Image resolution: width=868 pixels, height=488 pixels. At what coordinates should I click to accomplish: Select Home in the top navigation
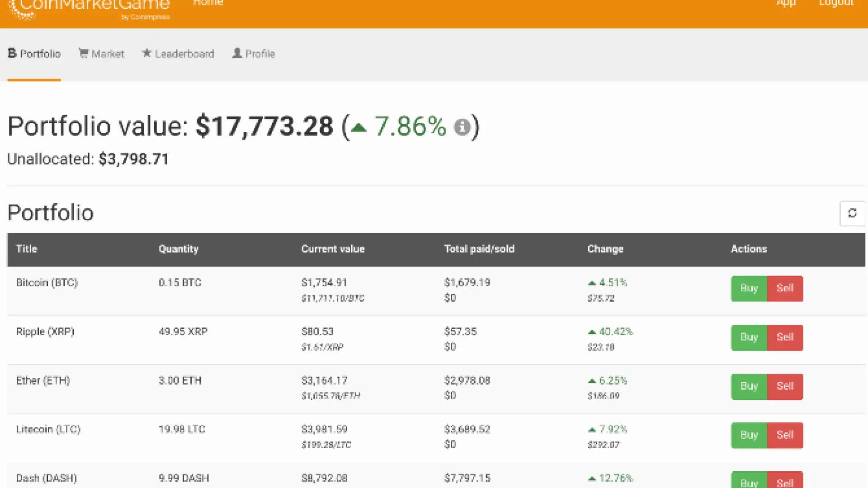point(208,4)
